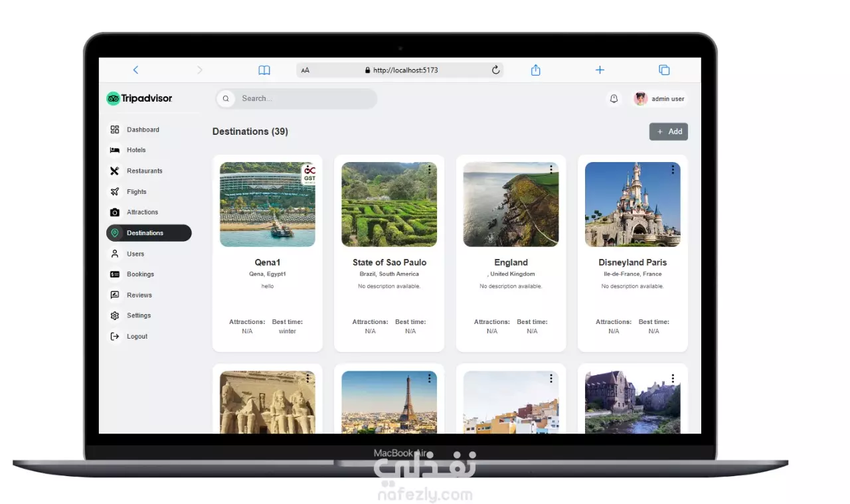Open options menu on State of Sao Paulo card
Image resolution: width=850 pixels, height=504 pixels.
[429, 170]
